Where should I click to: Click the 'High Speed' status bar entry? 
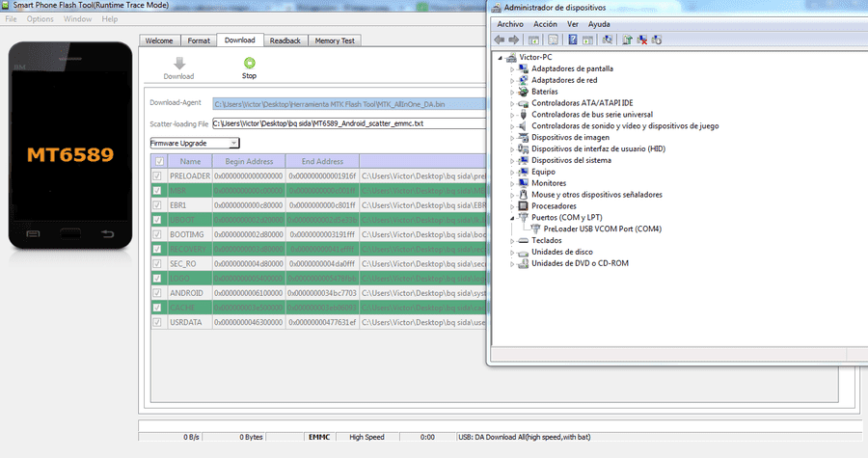[366, 437]
